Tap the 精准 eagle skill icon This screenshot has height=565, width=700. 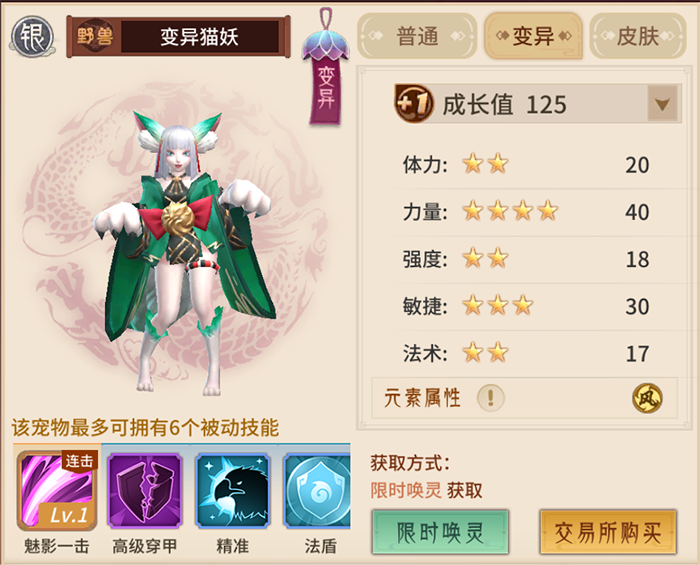[x=233, y=491]
